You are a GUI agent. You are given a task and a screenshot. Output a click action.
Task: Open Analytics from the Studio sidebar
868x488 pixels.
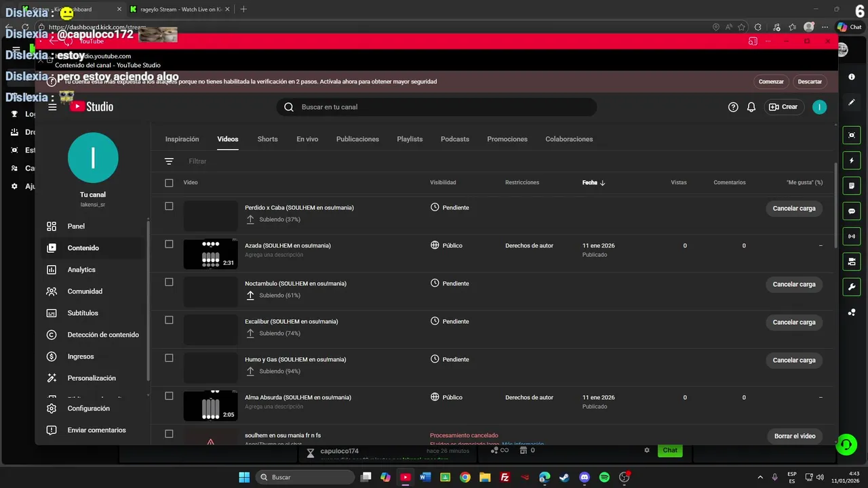click(93, 270)
